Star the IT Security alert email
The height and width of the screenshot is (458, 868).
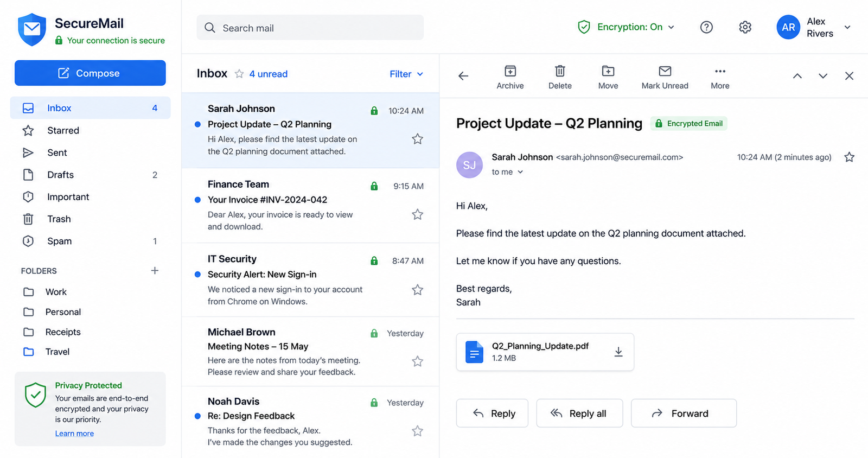417,290
